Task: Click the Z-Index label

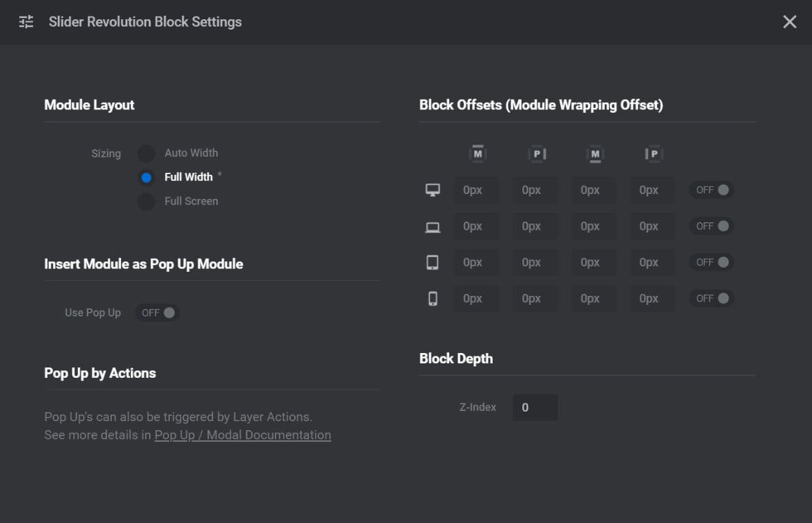Action: (x=478, y=407)
